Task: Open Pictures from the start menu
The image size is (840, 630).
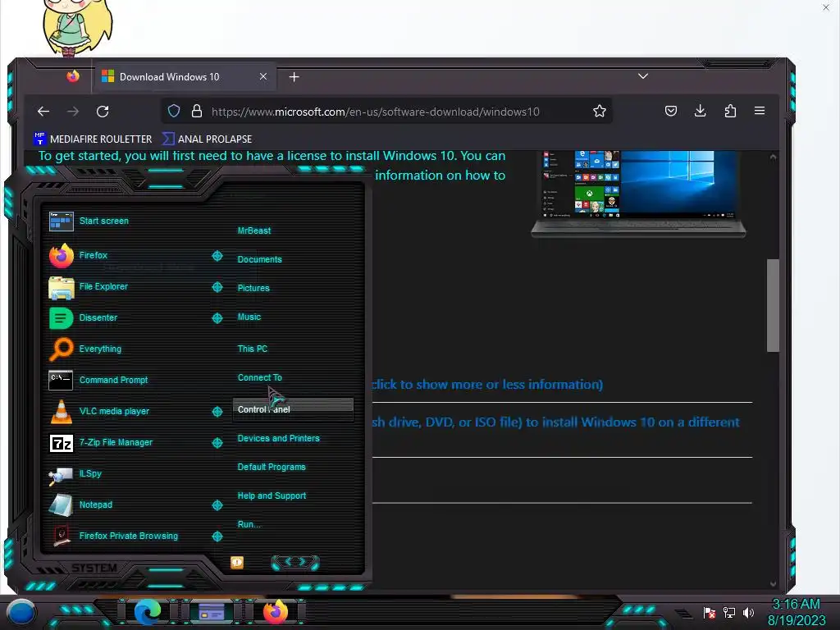Action: tap(253, 288)
